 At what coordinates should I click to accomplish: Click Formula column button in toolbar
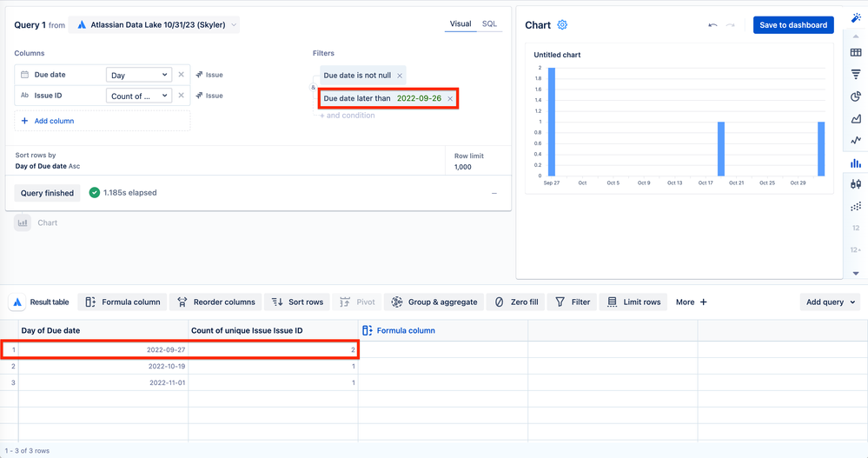point(123,302)
